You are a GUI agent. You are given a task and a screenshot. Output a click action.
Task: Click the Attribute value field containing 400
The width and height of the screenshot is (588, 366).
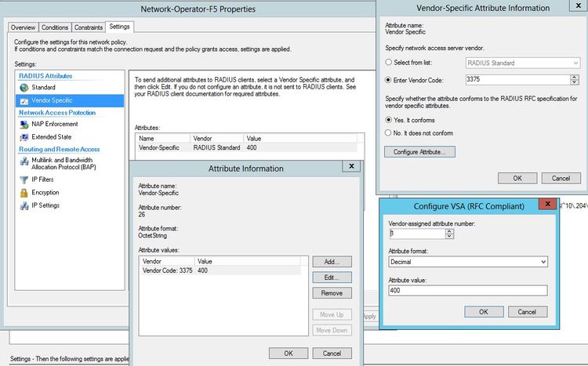point(468,290)
